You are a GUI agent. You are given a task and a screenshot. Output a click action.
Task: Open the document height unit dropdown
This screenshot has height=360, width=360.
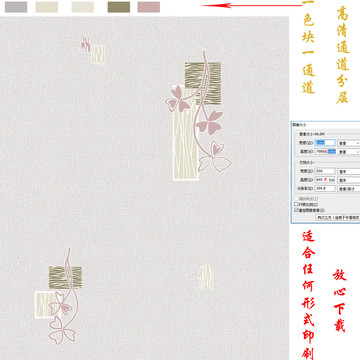tap(349, 180)
